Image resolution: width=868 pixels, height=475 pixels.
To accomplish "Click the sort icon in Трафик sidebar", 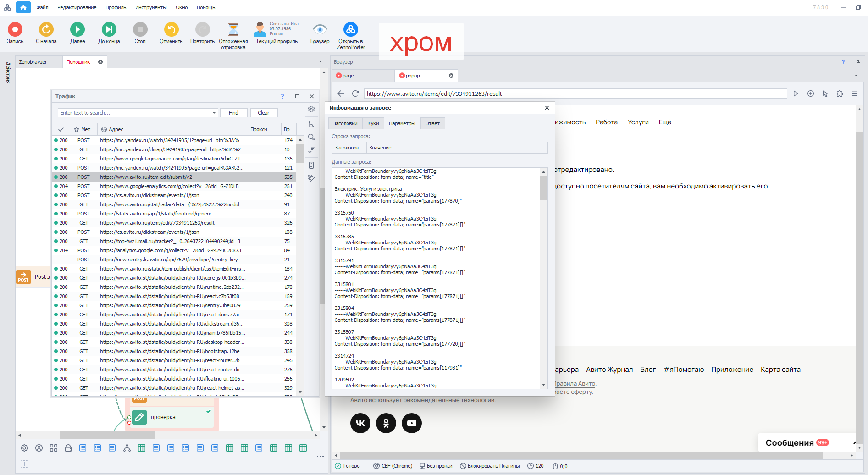I will pos(311,149).
